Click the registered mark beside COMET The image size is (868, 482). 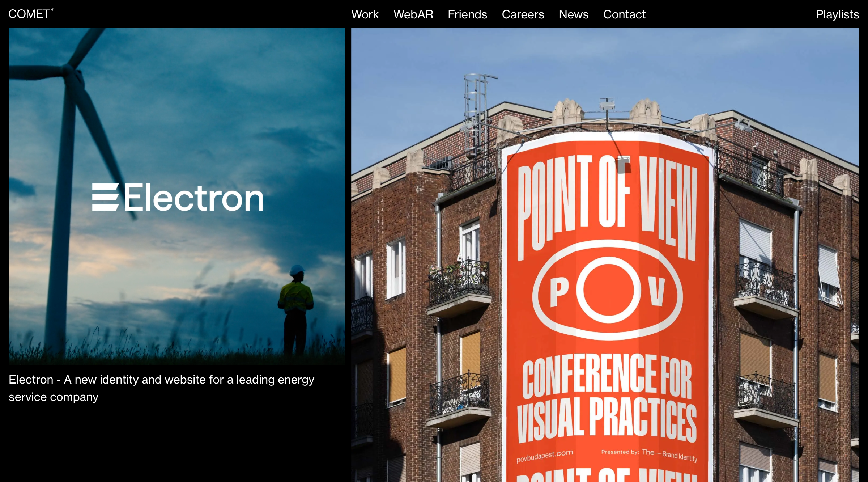[52, 10]
